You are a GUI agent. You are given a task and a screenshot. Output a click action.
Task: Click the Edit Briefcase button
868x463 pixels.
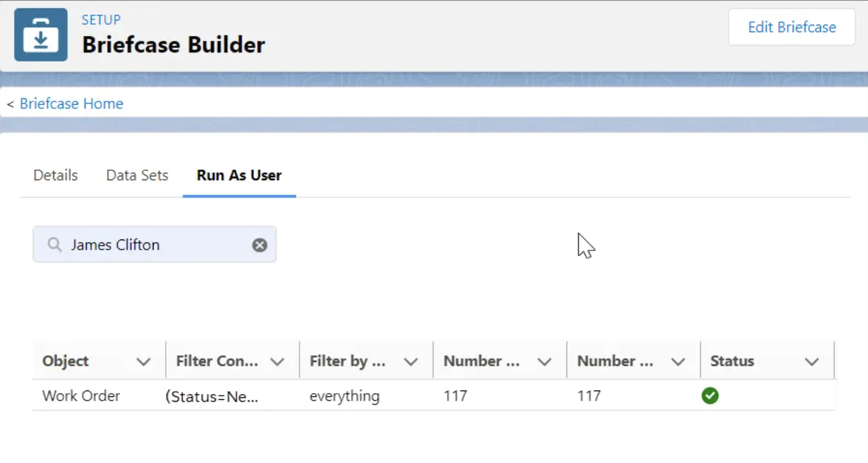click(x=792, y=27)
